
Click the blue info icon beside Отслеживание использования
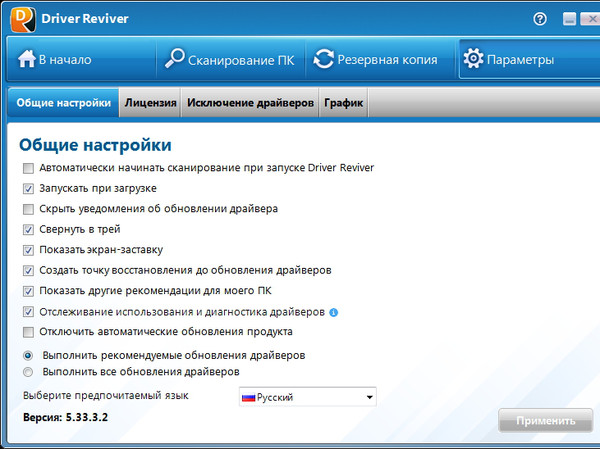tap(334, 312)
